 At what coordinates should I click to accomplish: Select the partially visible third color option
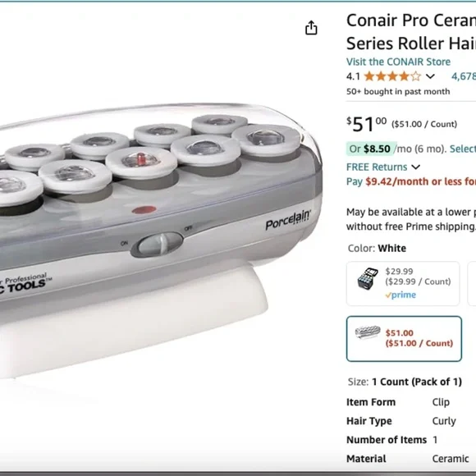(472, 283)
